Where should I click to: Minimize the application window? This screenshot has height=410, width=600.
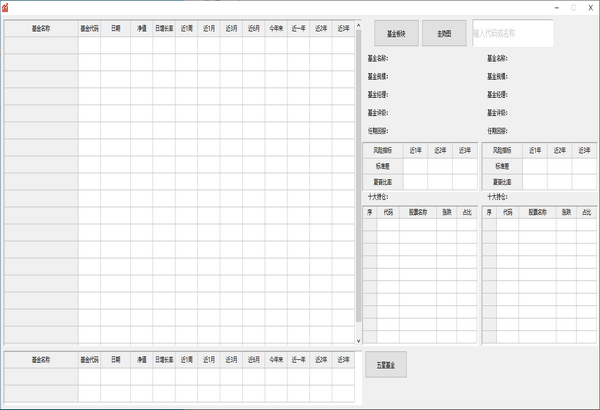553,7
